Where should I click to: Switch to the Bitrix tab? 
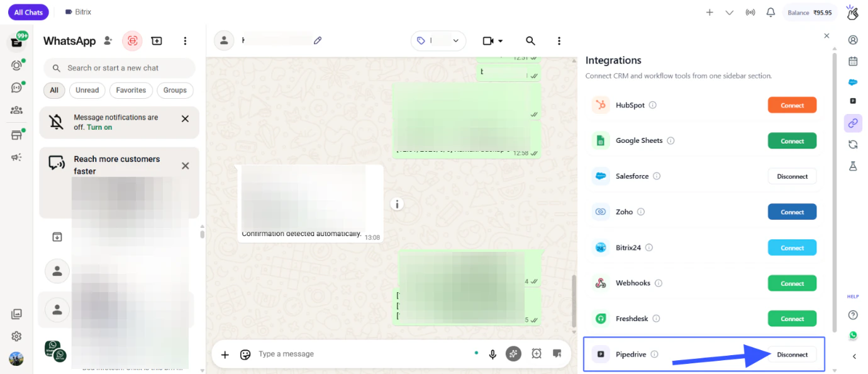79,12
